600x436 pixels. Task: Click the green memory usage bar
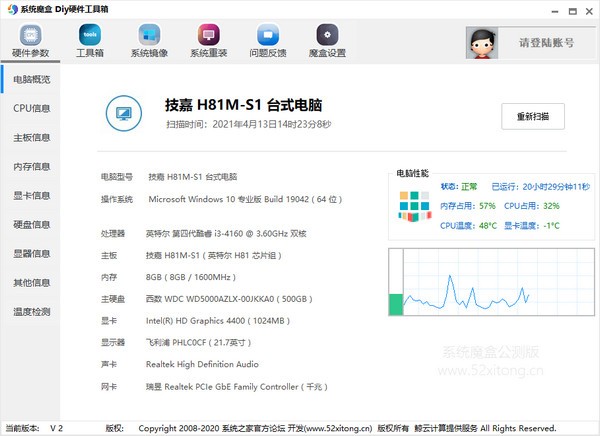[396, 304]
